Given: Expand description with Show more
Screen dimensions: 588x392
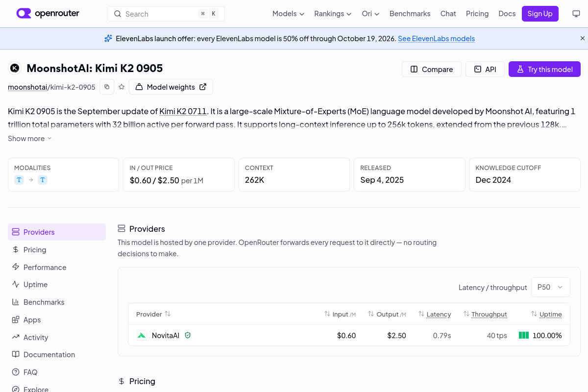Looking at the screenshot, I should click(30, 139).
